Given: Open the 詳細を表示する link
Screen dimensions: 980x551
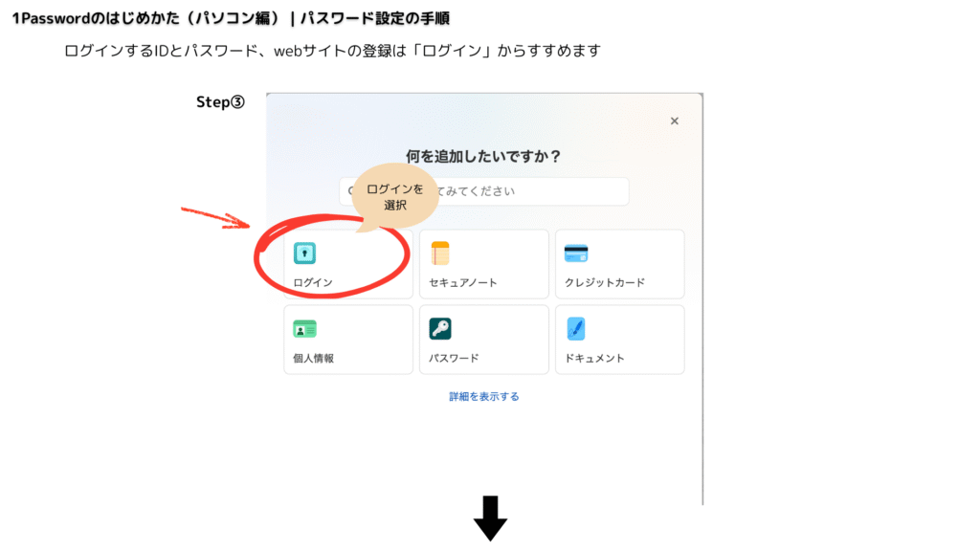Looking at the screenshot, I should [x=483, y=397].
